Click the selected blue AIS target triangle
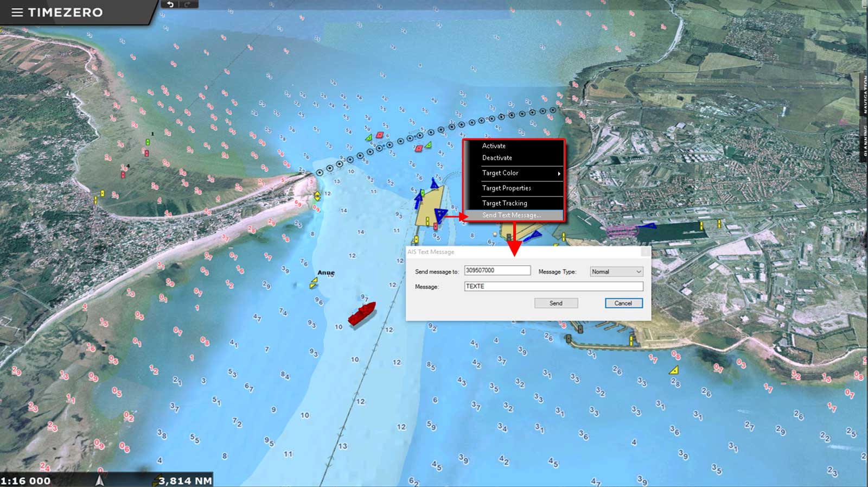Screen dimensions: 868x487 point(441,214)
